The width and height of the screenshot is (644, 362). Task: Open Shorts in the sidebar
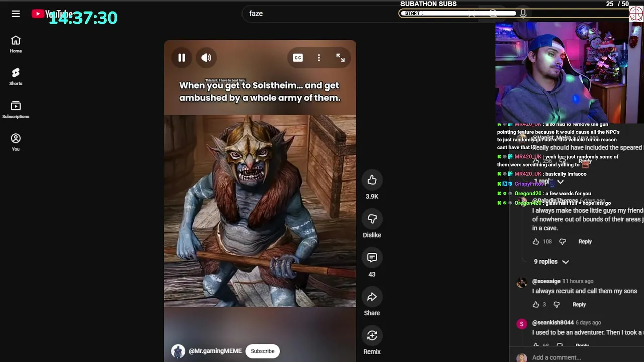coord(16,77)
